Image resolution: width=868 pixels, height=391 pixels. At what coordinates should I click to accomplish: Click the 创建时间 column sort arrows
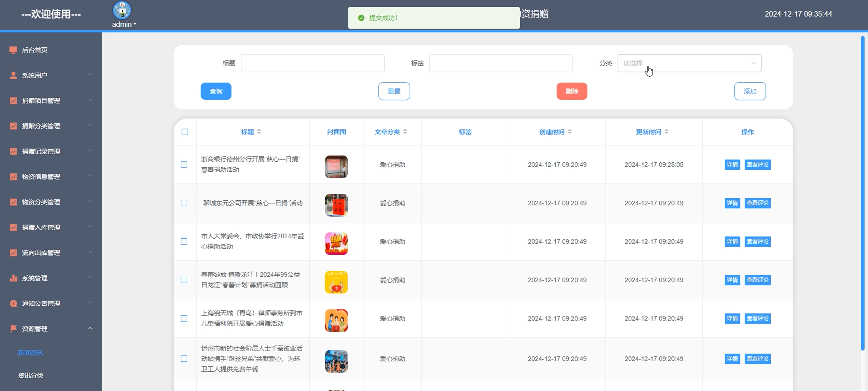tap(570, 132)
